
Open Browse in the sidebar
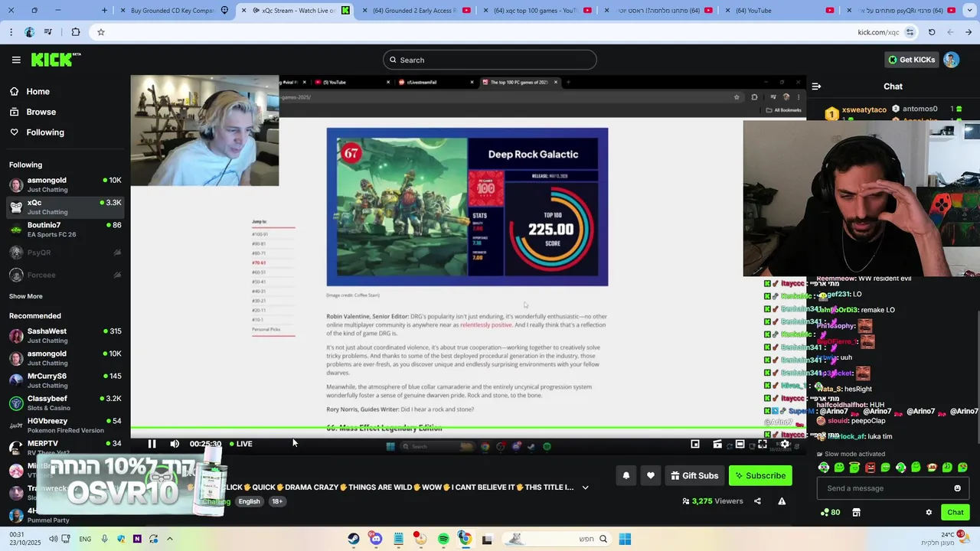click(41, 112)
